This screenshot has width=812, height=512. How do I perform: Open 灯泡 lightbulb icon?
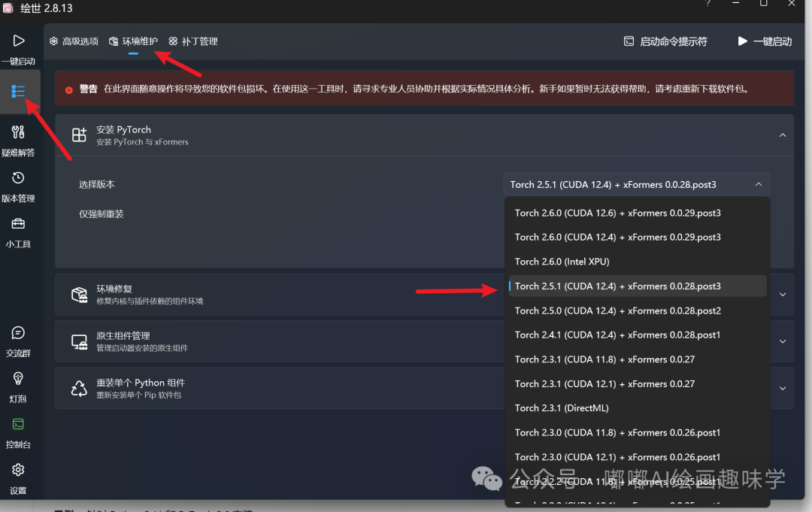click(18, 378)
